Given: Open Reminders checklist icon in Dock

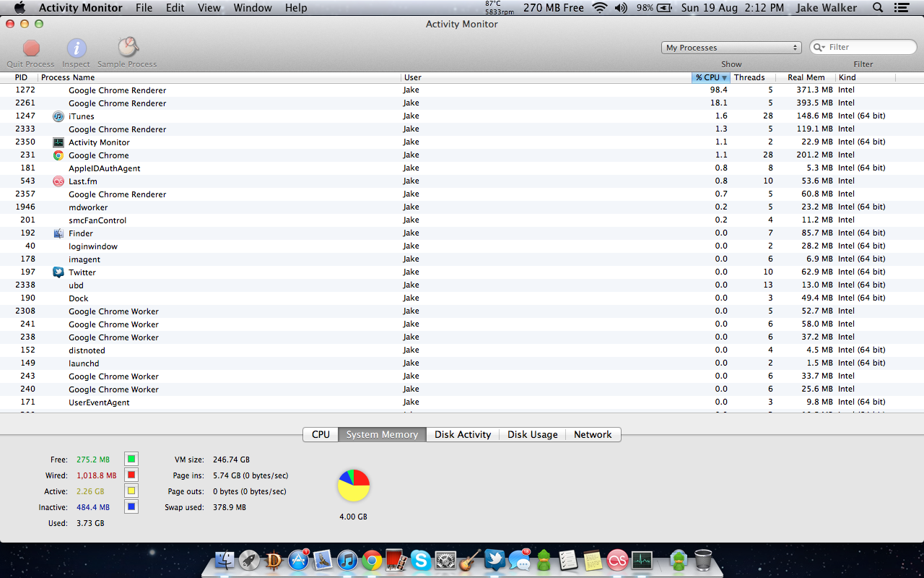Looking at the screenshot, I should (568, 560).
